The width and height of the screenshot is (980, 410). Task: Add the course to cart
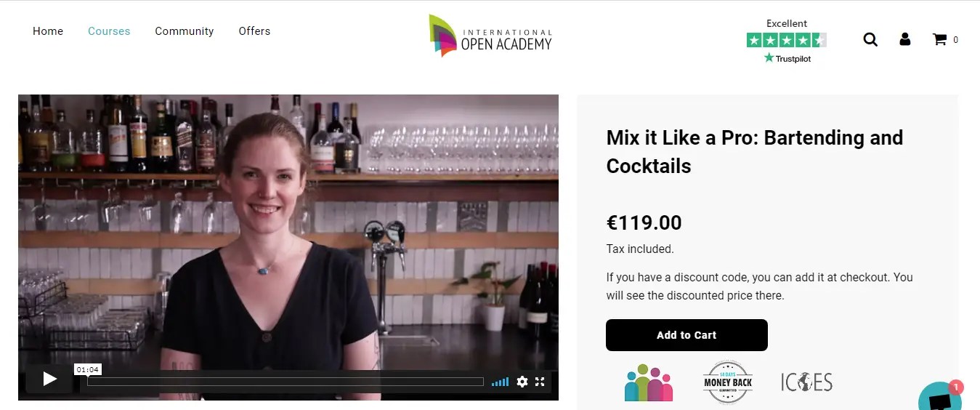[687, 335]
